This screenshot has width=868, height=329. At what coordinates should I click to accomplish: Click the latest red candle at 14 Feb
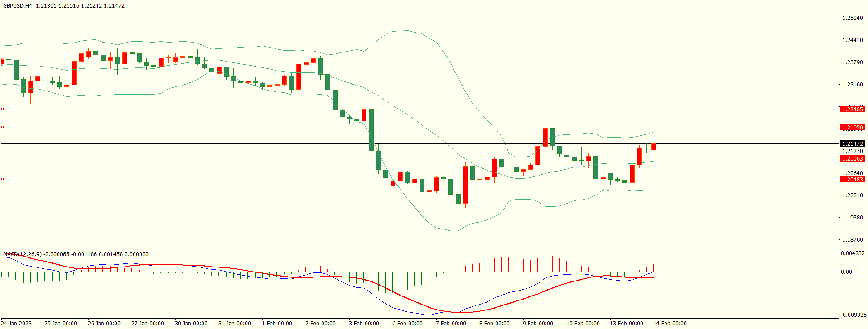point(654,147)
